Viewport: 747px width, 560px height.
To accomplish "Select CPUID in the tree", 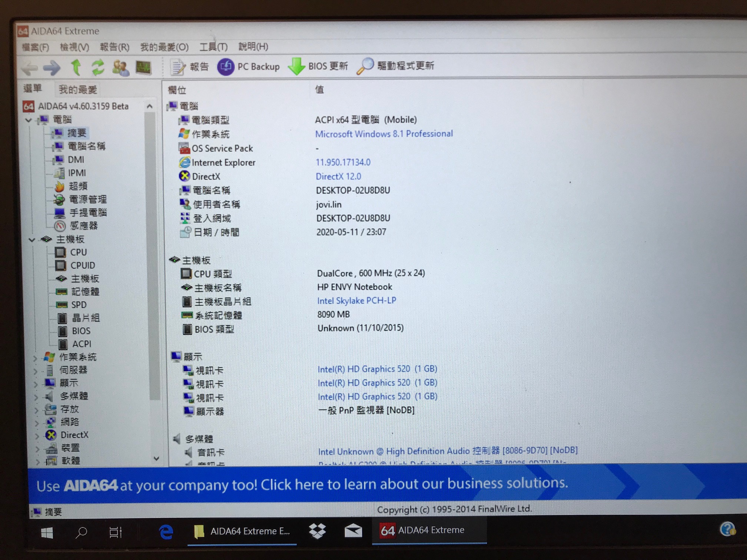I will click(75, 266).
